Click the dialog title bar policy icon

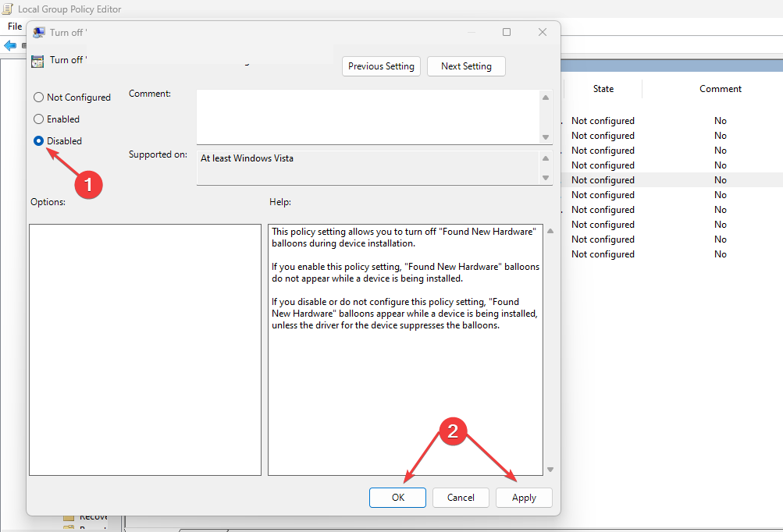click(x=38, y=33)
